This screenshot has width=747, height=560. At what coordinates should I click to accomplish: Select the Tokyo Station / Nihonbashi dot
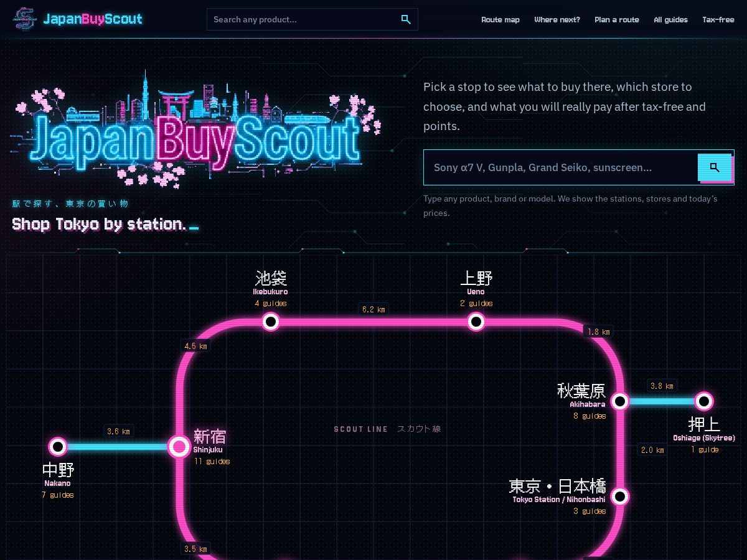(x=619, y=497)
